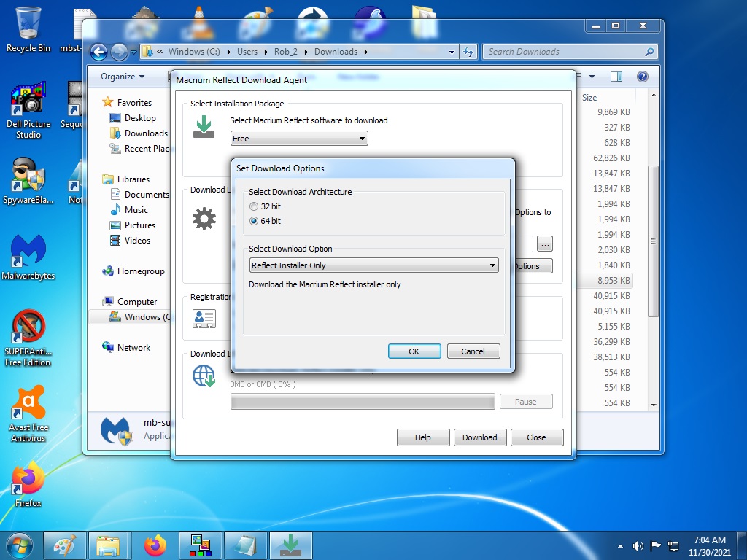Viewport: 747px width, 560px height.
Task: Open Pictures library
Action: (x=140, y=225)
